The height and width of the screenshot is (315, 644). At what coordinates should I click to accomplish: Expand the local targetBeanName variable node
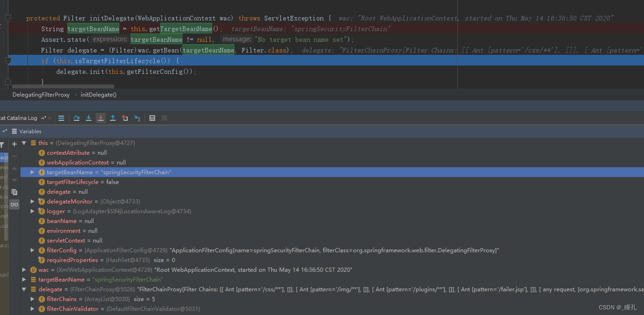pyautogui.click(x=24, y=280)
